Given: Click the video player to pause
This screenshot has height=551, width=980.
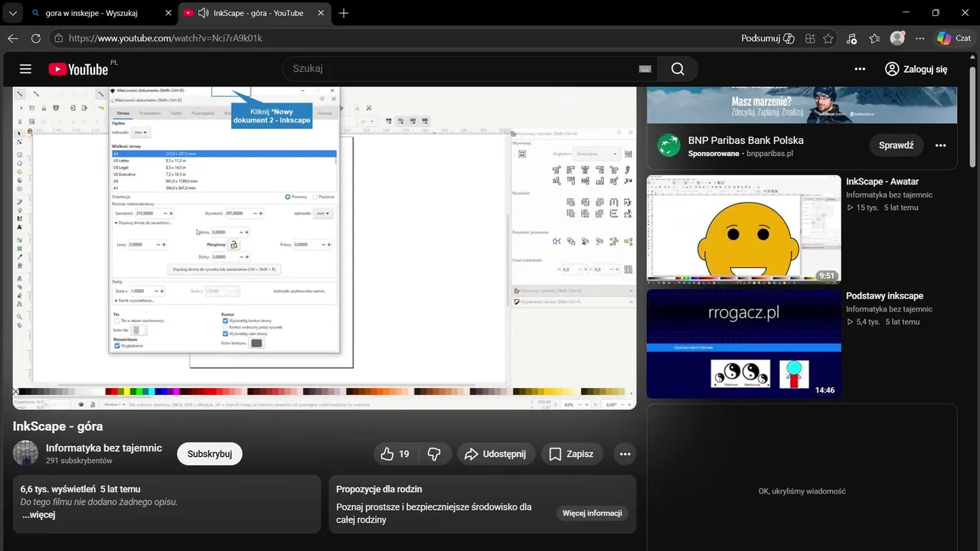Looking at the screenshot, I should (325, 248).
